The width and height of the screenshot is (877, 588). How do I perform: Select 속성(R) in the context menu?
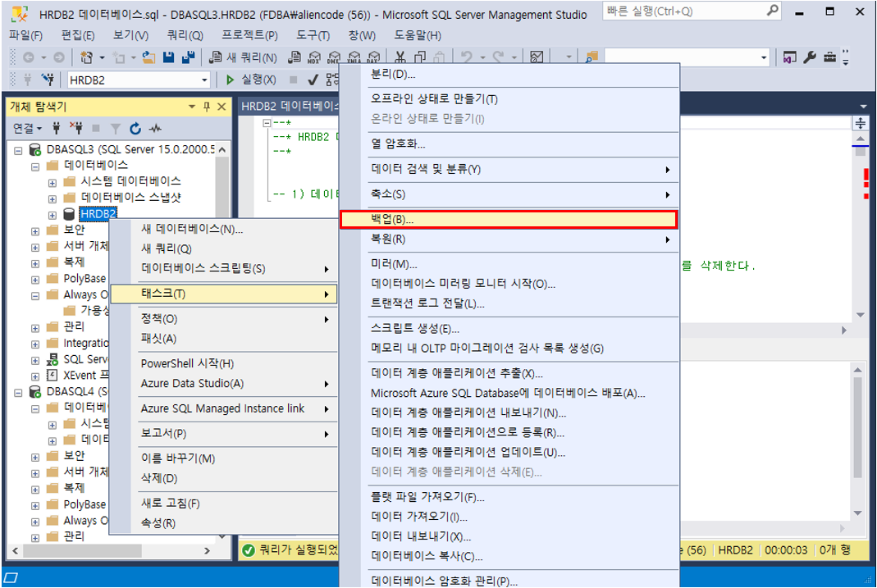pos(224,523)
